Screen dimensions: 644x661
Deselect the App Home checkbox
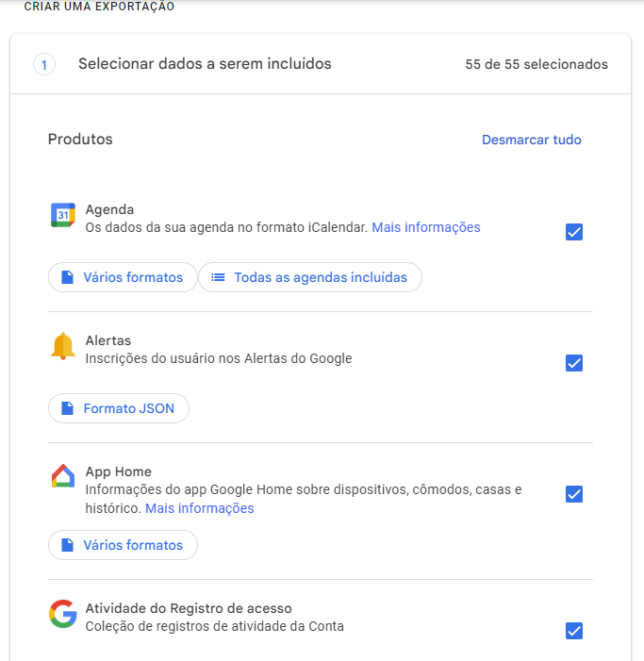pos(574,494)
